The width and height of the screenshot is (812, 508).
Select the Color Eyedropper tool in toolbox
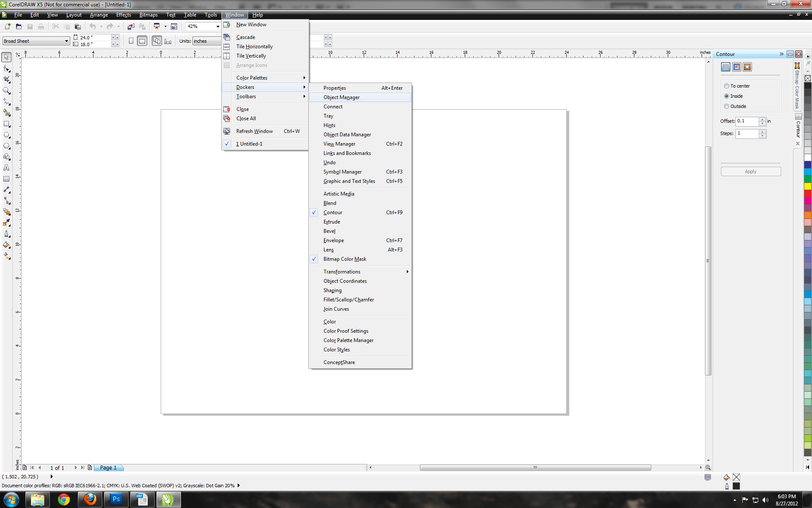6,223
